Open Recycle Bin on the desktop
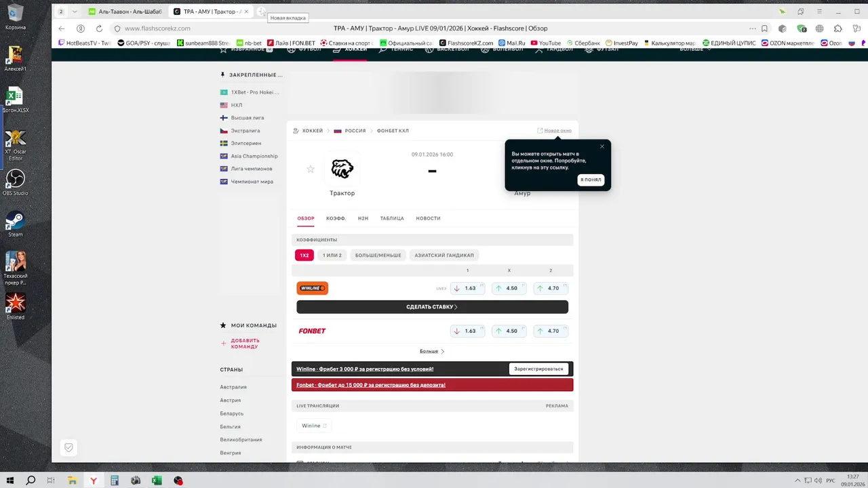This screenshot has height=488, width=868. coord(15,17)
